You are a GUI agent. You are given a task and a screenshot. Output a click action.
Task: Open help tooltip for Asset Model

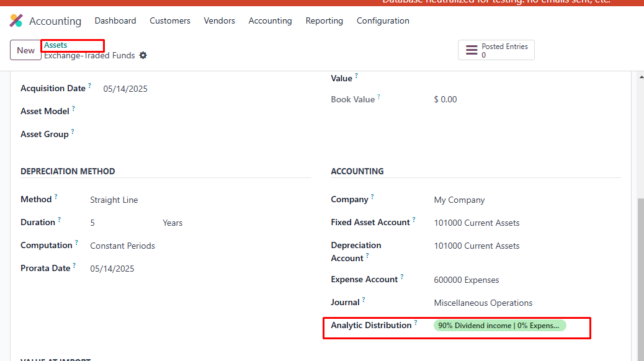(x=73, y=109)
